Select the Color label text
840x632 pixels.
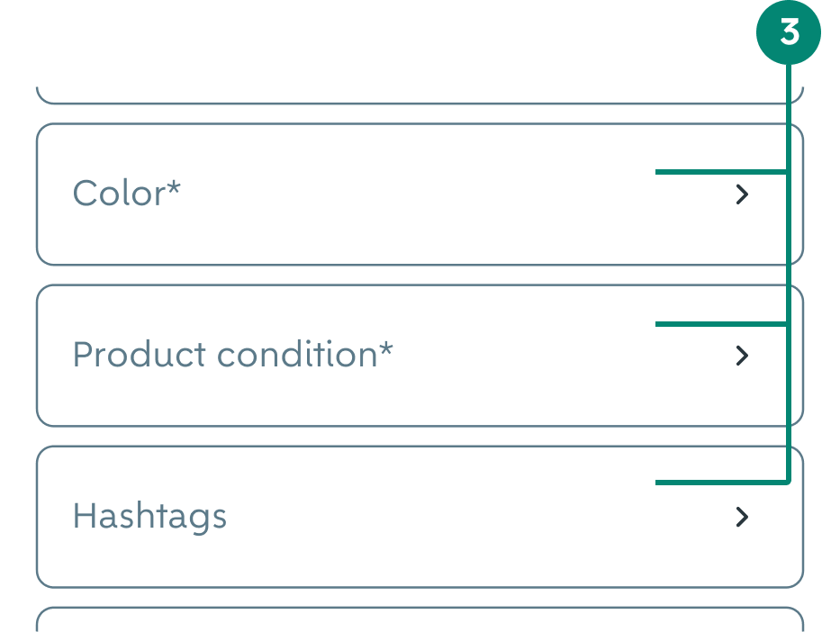120,194
